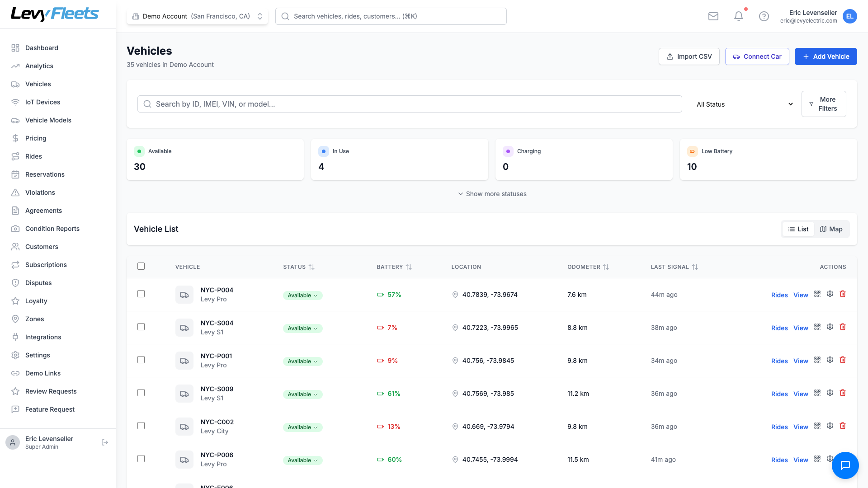
Task: Open the notifications bell
Action: [739, 16]
